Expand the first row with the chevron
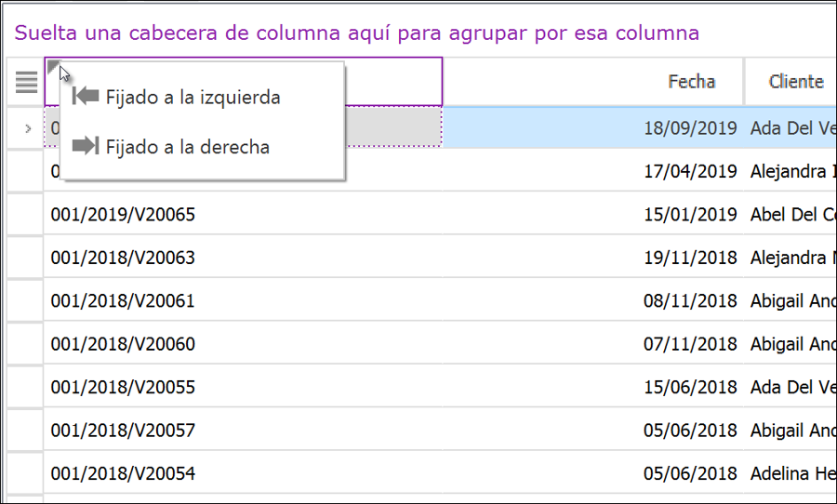 tap(28, 128)
